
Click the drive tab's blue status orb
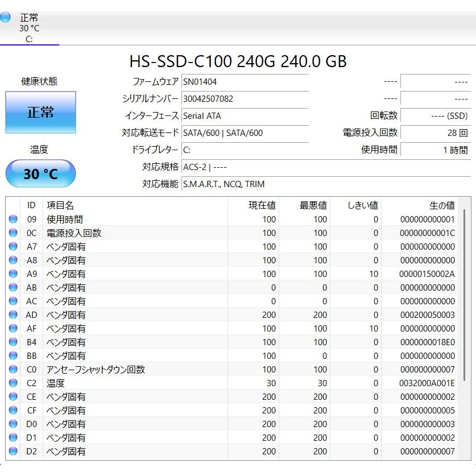coord(5,17)
